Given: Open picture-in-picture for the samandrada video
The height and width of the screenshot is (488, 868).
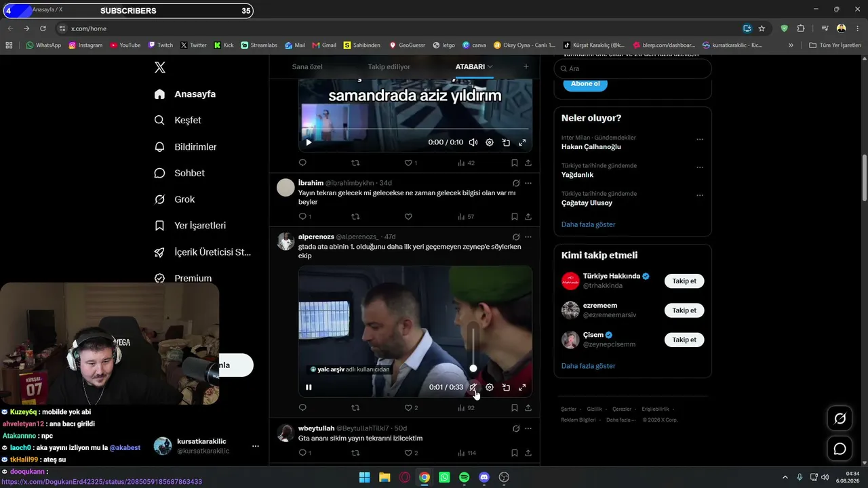Looking at the screenshot, I should point(506,142).
